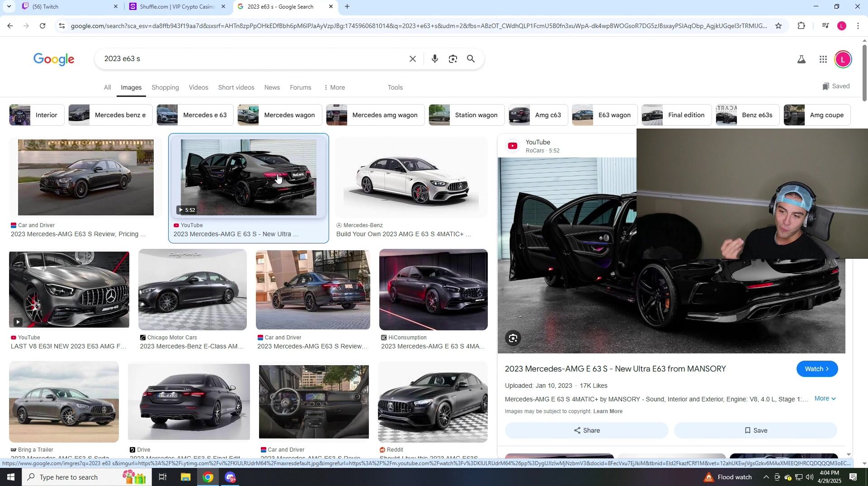Open the Chicago Motor Cars image result
This screenshot has height=486, width=868.
pos(193,290)
